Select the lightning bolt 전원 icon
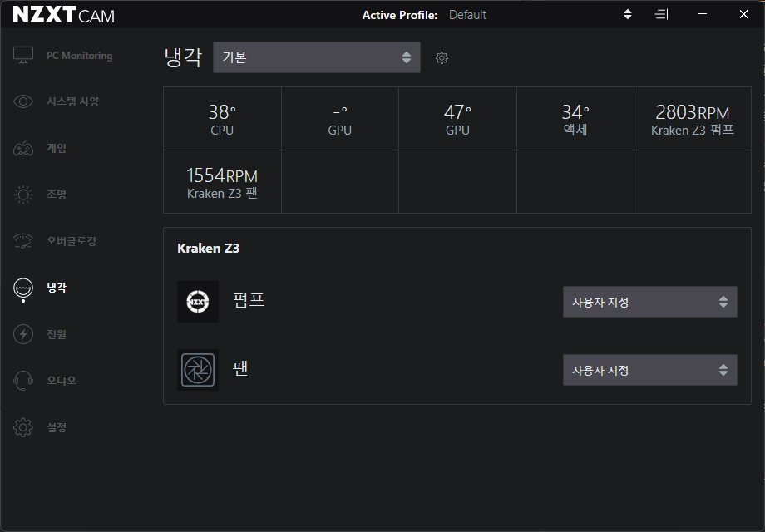This screenshot has height=532, width=765. [23, 334]
